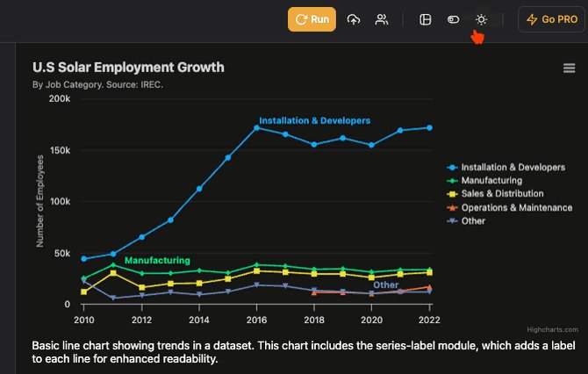Select the 2016 peak Installation data point
588x374 pixels.
click(256, 128)
